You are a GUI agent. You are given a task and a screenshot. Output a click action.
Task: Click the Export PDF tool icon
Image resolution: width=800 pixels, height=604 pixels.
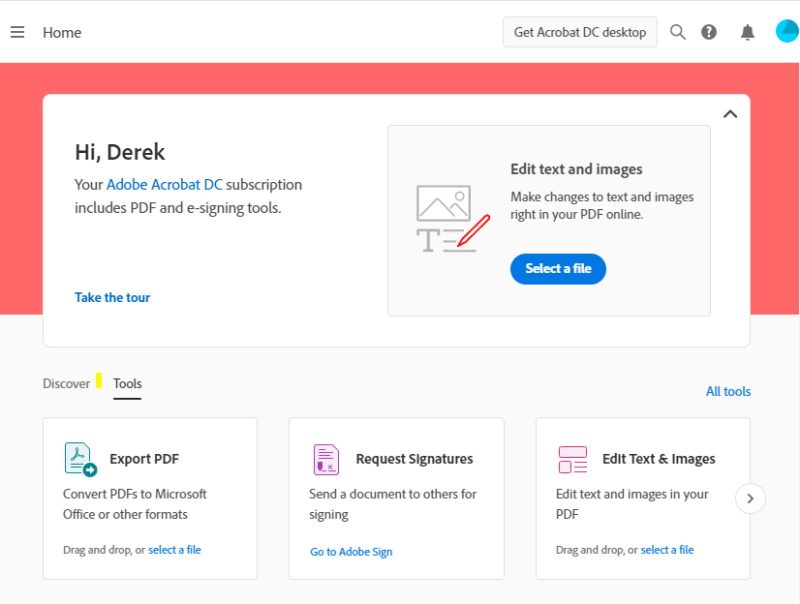pos(81,459)
